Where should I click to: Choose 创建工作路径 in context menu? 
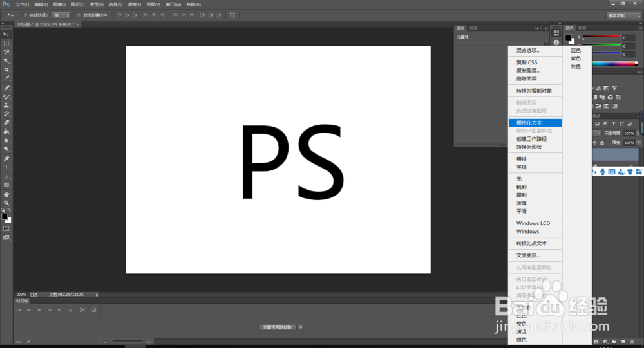[x=535, y=139]
